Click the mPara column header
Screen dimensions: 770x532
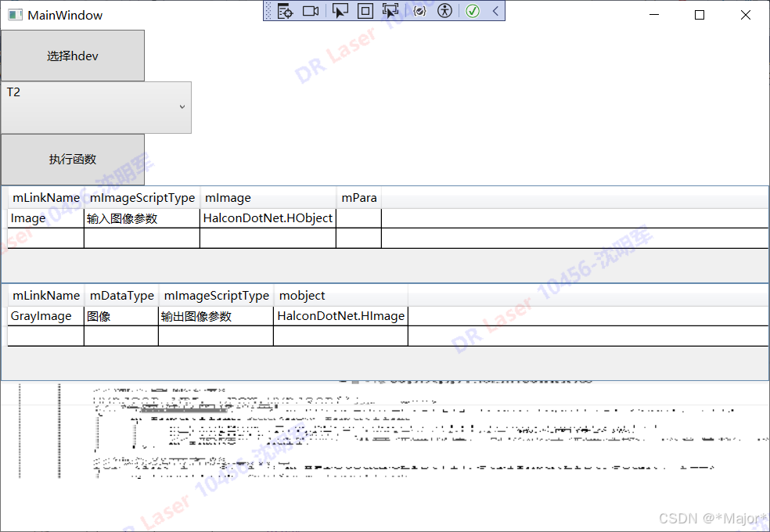click(358, 197)
